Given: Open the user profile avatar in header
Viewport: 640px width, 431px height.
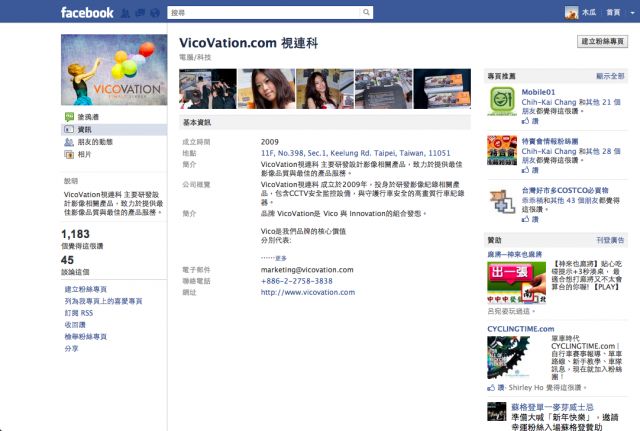Looking at the screenshot, I should click(x=571, y=13).
